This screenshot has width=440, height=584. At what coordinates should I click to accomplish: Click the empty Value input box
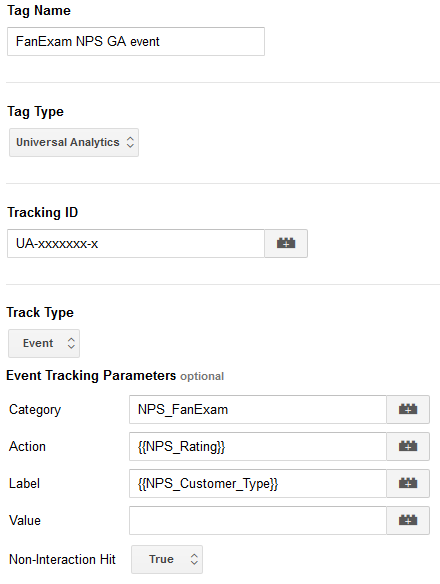[258, 520]
